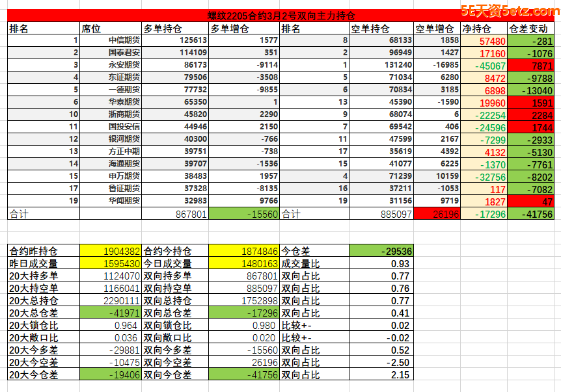The height and width of the screenshot is (392, 561).
Task: Click the 国泰君安 long position value 114109
Action: (x=174, y=53)
